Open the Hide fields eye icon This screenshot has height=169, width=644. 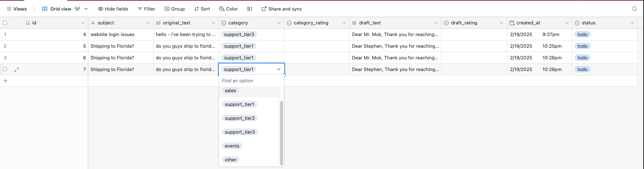tap(101, 9)
